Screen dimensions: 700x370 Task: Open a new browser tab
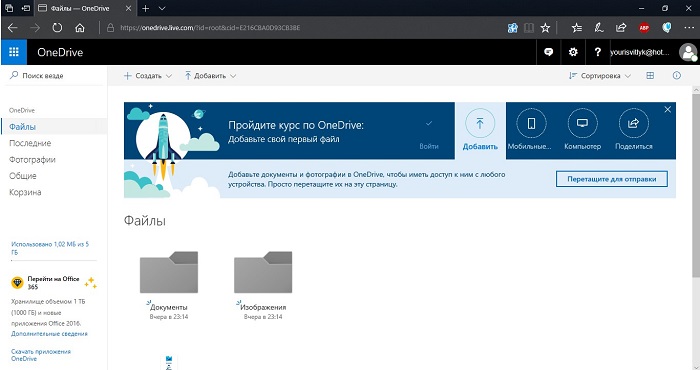point(146,8)
